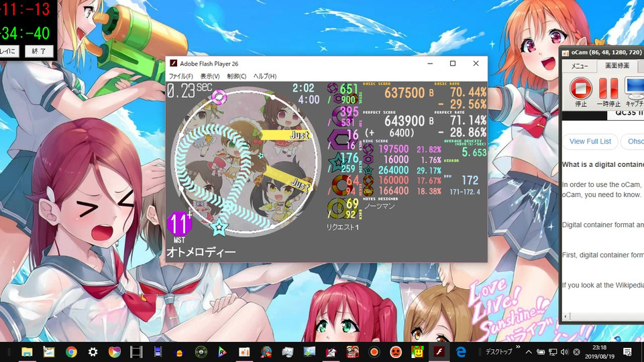Open the ヘルプ(H) menu in Flash Player

coord(265,76)
